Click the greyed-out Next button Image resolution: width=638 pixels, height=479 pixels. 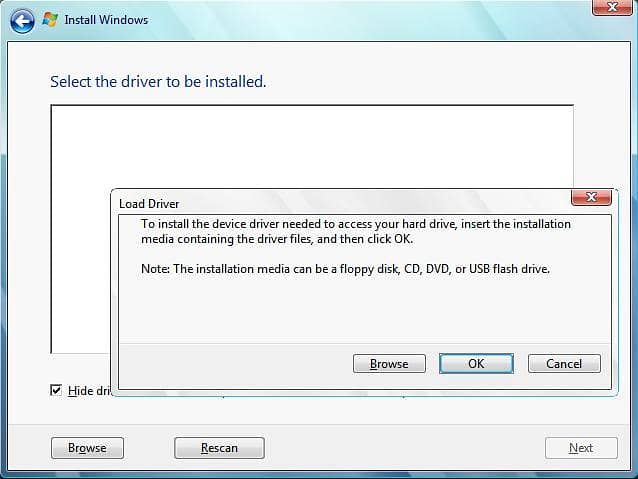(581, 448)
